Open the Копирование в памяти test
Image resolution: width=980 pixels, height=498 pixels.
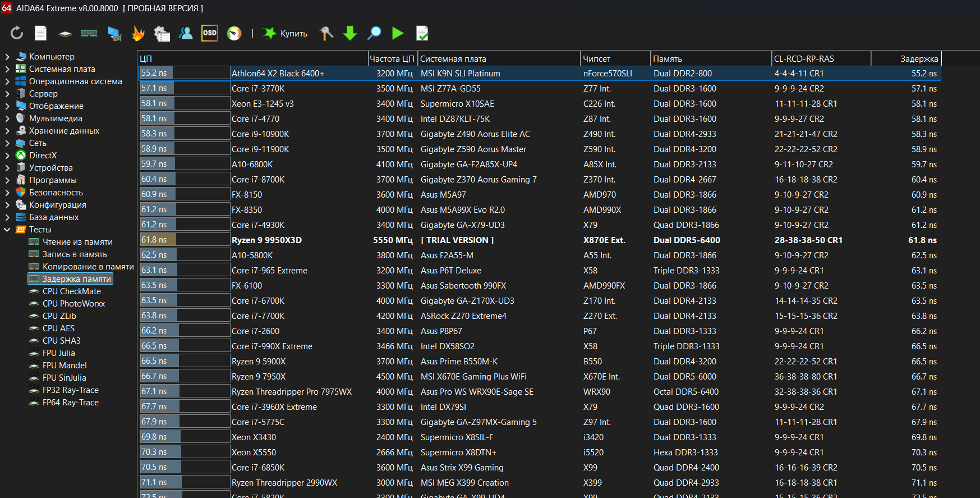pos(88,267)
